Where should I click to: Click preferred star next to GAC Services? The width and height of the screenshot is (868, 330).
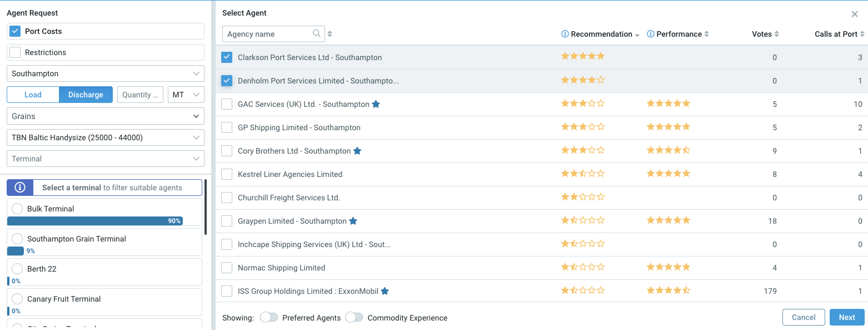(376, 104)
